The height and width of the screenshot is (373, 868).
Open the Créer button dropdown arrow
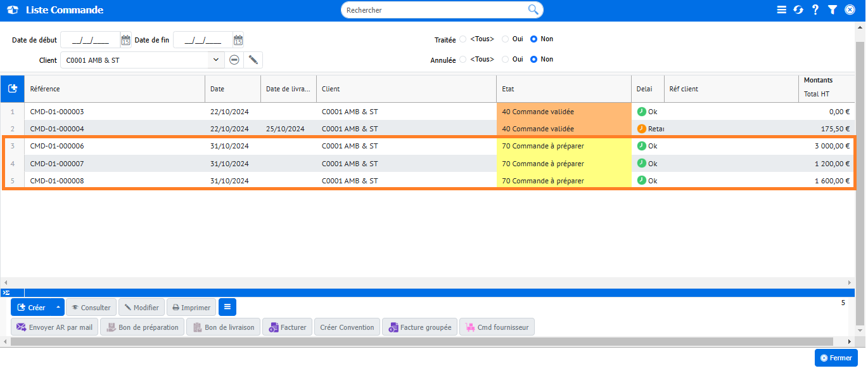pos(58,308)
